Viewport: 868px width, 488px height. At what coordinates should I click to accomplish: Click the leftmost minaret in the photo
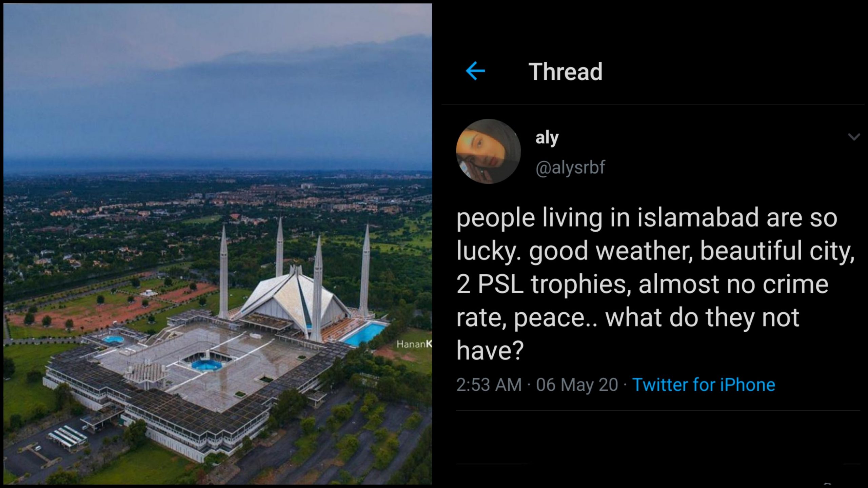coord(223,275)
